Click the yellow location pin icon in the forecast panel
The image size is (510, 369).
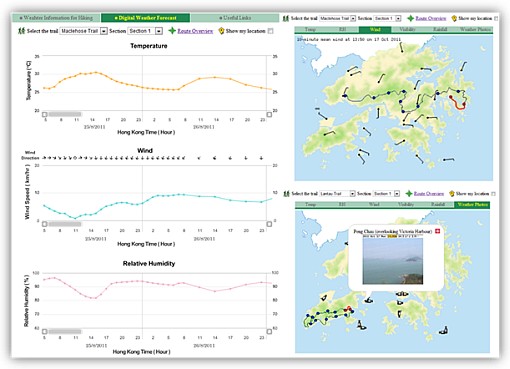pos(221,31)
